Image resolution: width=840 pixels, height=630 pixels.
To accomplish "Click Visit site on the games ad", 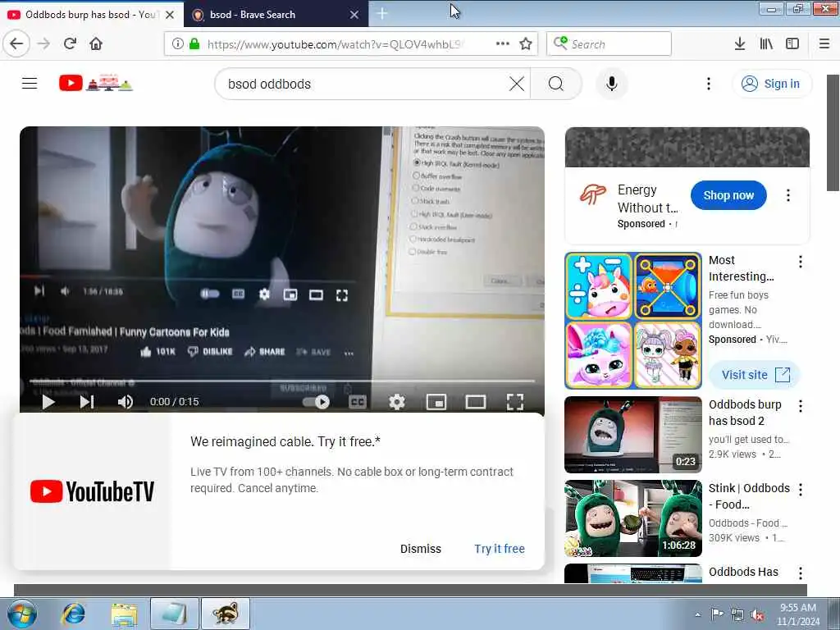I will tap(755, 374).
